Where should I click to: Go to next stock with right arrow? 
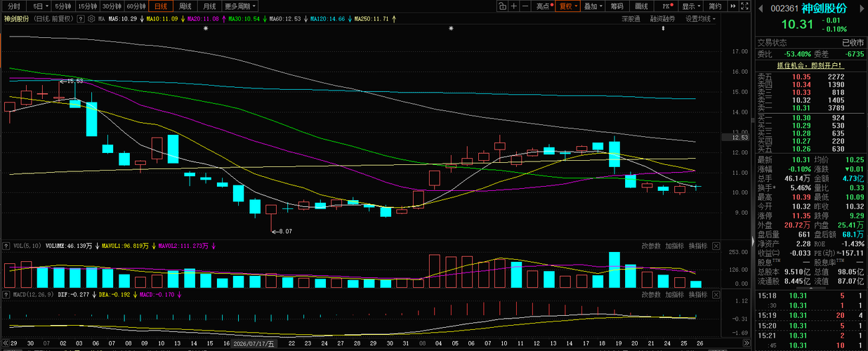coord(862,8)
